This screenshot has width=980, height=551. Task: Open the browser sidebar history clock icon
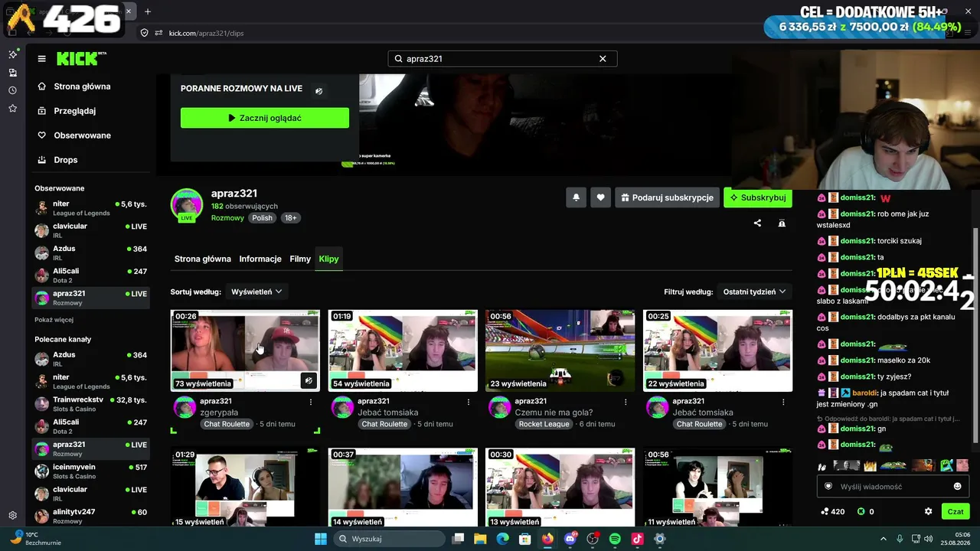(12, 90)
